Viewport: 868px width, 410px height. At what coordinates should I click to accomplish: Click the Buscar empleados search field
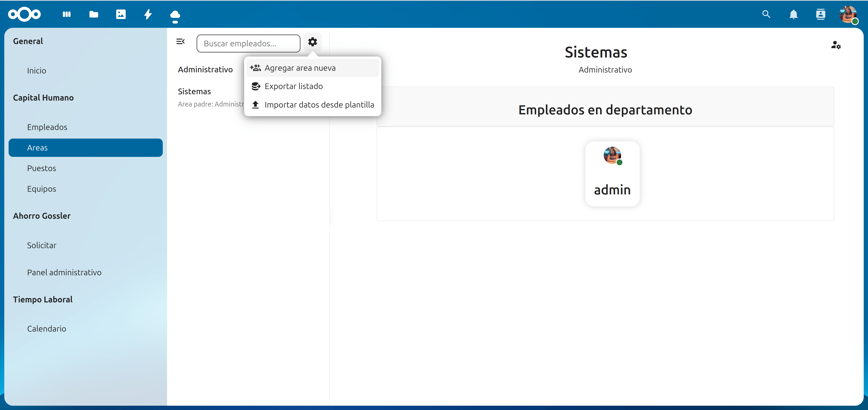pyautogui.click(x=248, y=43)
